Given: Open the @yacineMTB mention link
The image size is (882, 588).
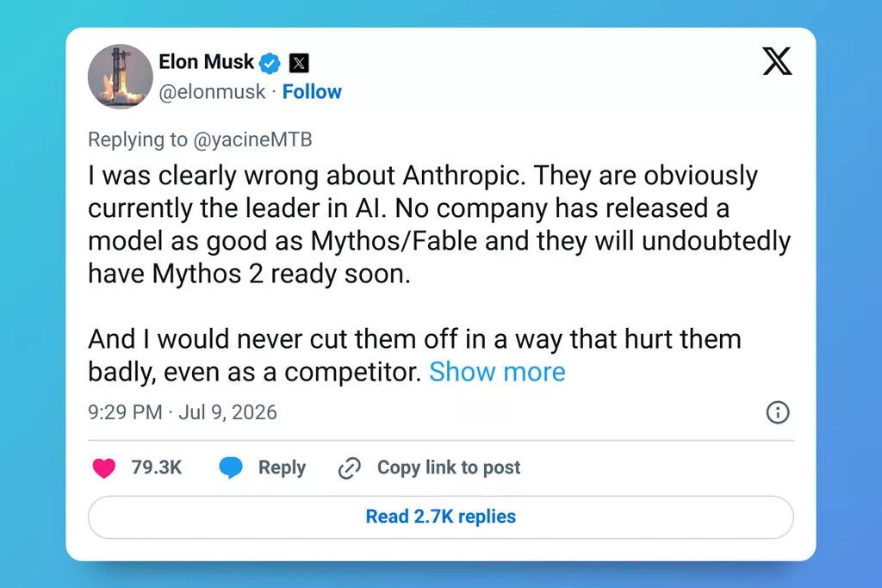Looking at the screenshot, I should (252, 139).
